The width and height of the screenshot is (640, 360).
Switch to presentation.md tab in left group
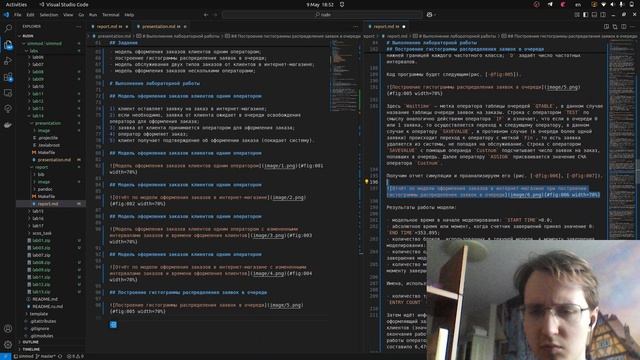coord(161,27)
